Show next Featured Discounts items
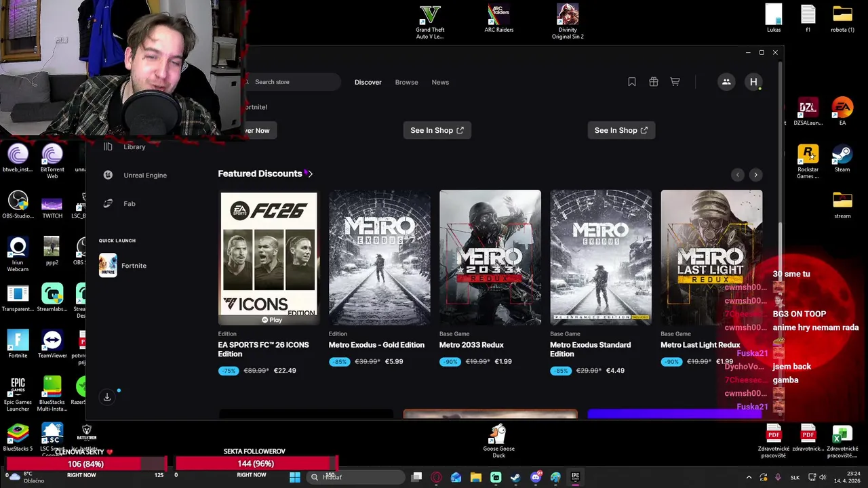 (755, 175)
